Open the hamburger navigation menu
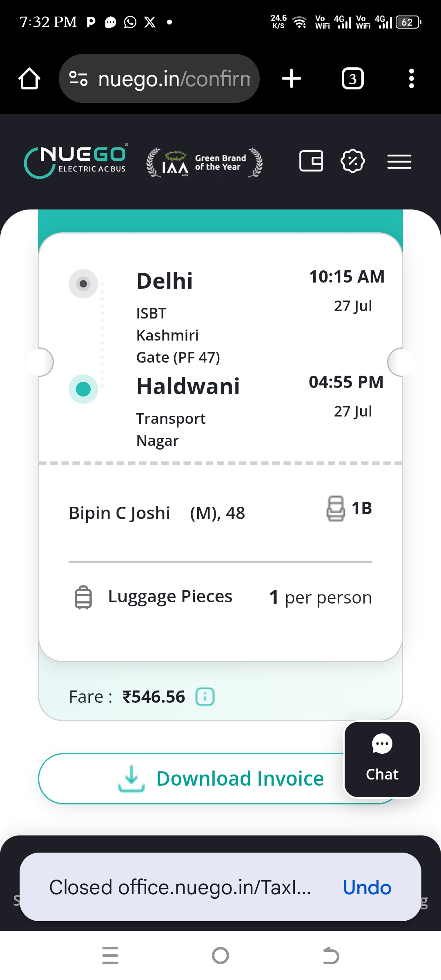 click(x=399, y=162)
